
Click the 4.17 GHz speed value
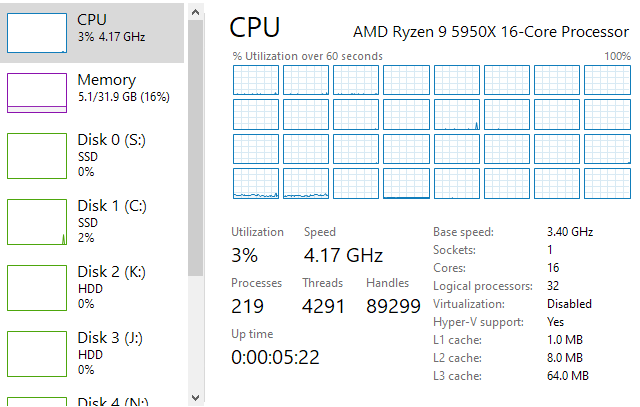(x=343, y=254)
